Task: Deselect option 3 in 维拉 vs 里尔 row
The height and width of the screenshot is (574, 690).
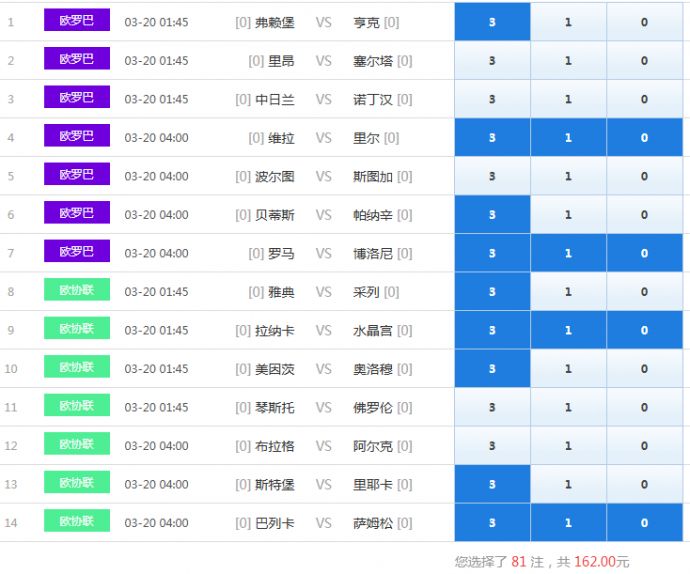Action: tap(492, 138)
